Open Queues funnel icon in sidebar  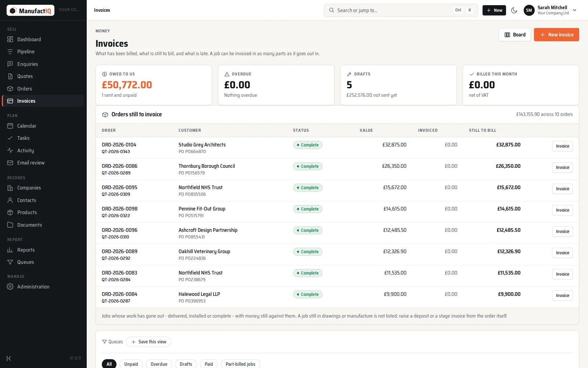(10, 262)
